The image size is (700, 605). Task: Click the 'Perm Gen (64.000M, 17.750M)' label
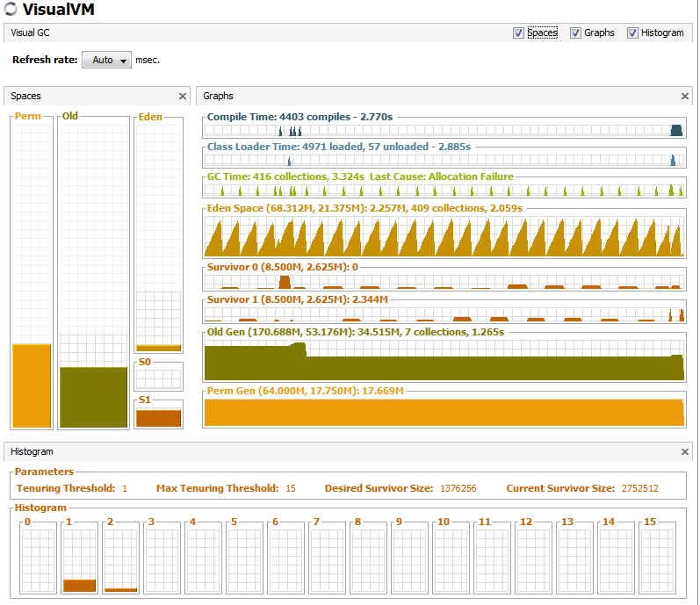[283, 392]
